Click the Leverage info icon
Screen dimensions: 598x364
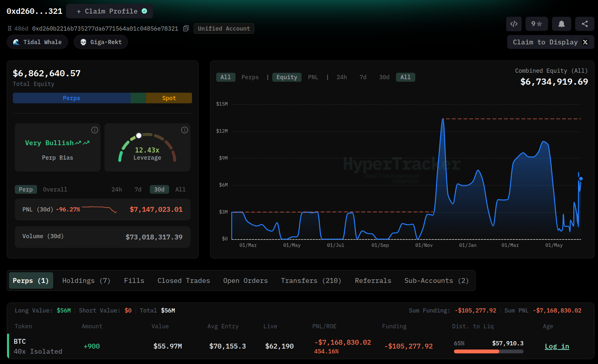pos(184,130)
